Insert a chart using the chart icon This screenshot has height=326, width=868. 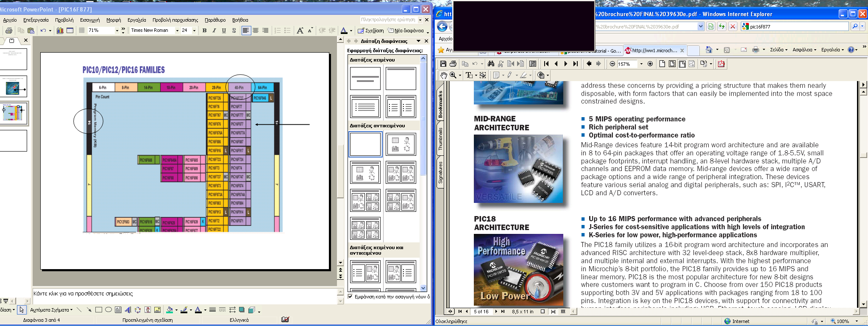(x=60, y=31)
